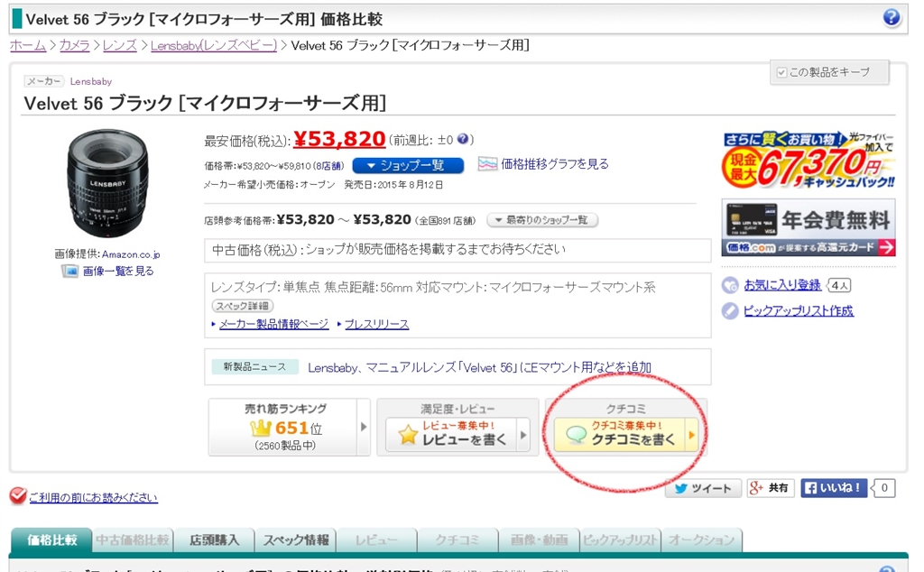
Task: Click the Facebook like count 0
Action: point(883,488)
